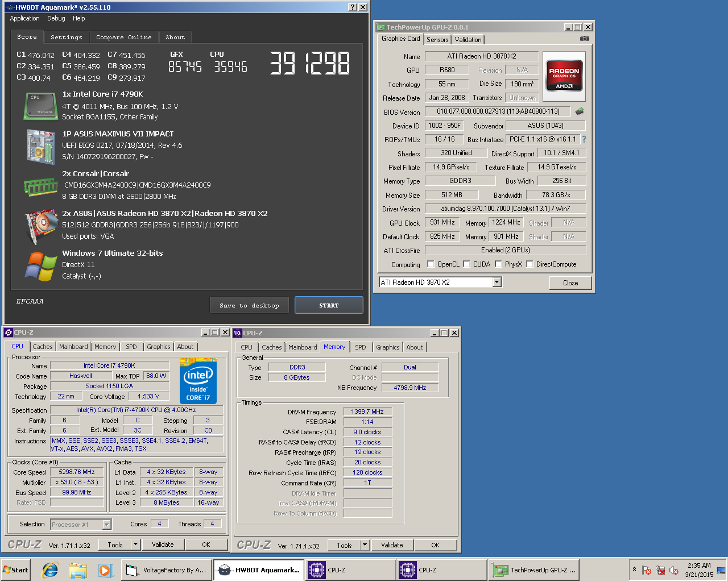
Task: Open Internet Explorer from the taskbar
Action: point(50,570)
